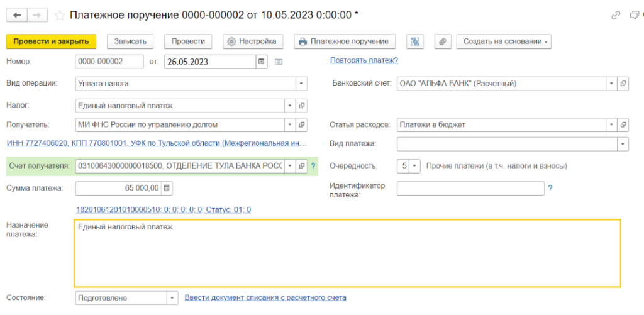The image size is (644, 315).
Task: Open the Банковский счет open-form icon
Action: [623, 84]
